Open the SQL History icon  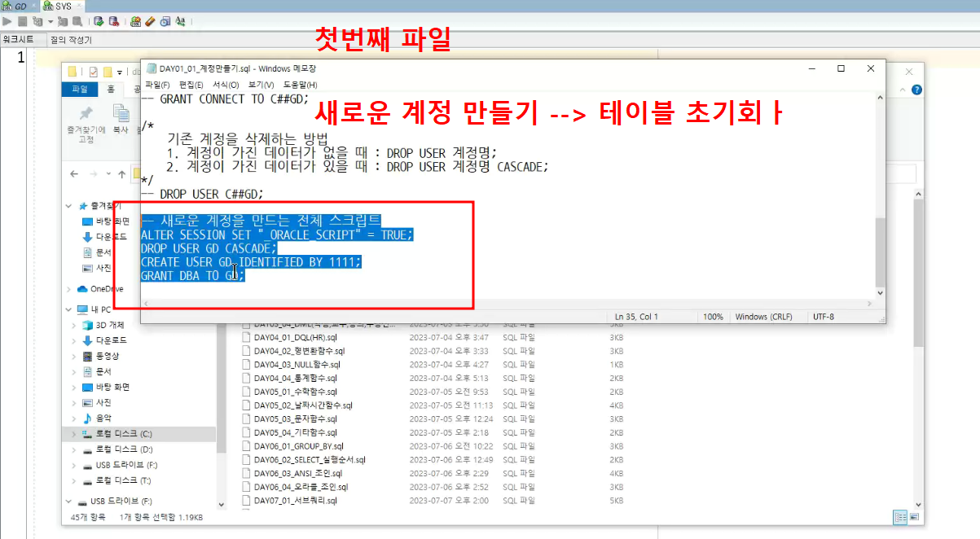click(x=165, y=21)
